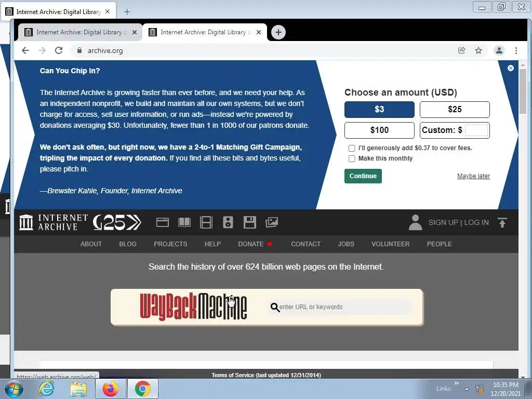
Task: Click the upload arrow icon
Action: tap(502, 222)
